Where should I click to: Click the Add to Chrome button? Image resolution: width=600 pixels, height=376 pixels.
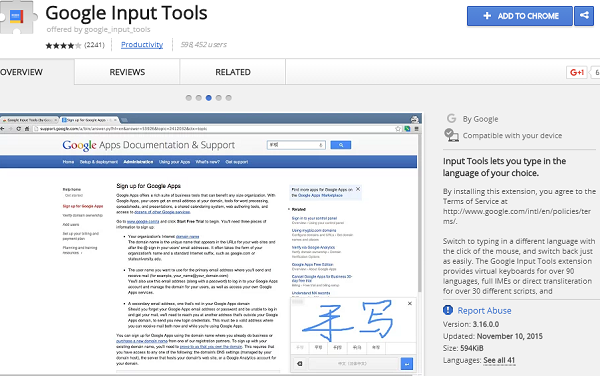pos(520,16)
